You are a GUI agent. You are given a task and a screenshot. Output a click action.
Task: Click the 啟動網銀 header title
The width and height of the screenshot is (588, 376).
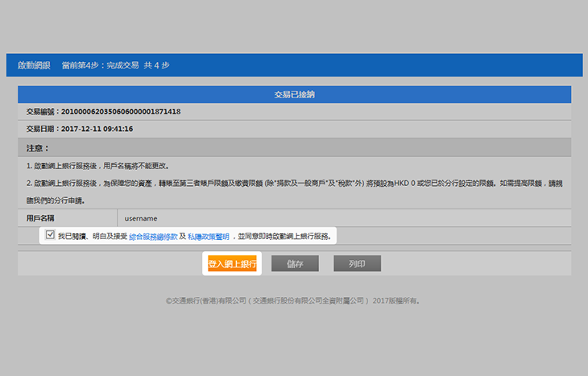pyautogui.click(x=34, y=65)
